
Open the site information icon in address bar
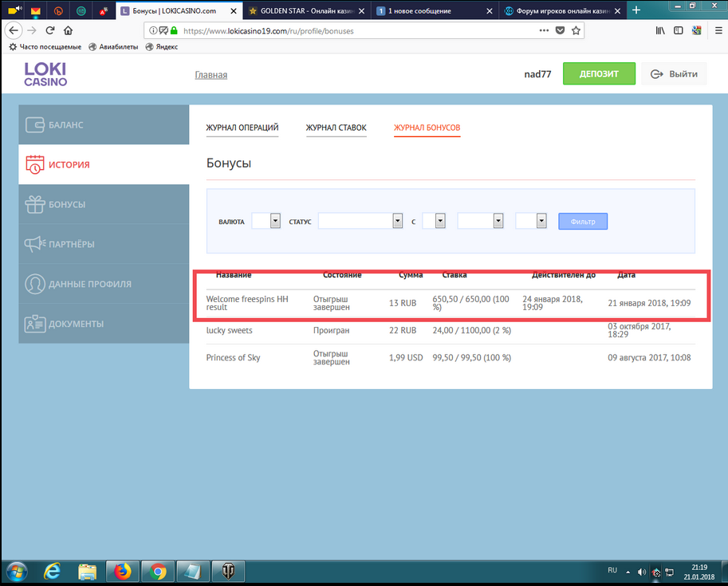point(153,30)
